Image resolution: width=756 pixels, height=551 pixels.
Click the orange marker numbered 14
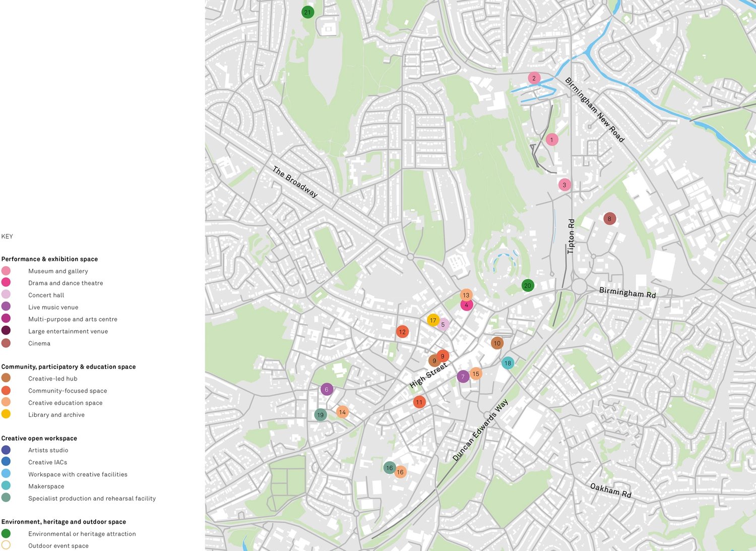click(342, 412)
